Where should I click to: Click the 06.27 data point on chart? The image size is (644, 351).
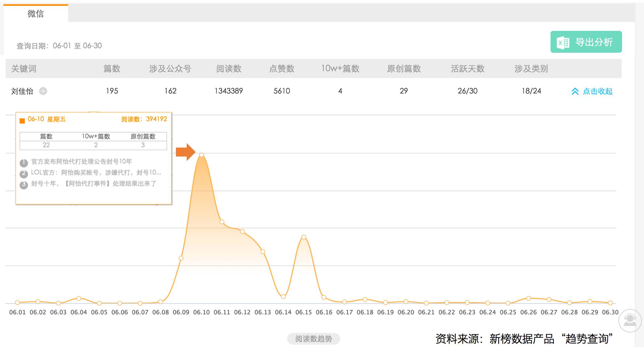[549, 299]
